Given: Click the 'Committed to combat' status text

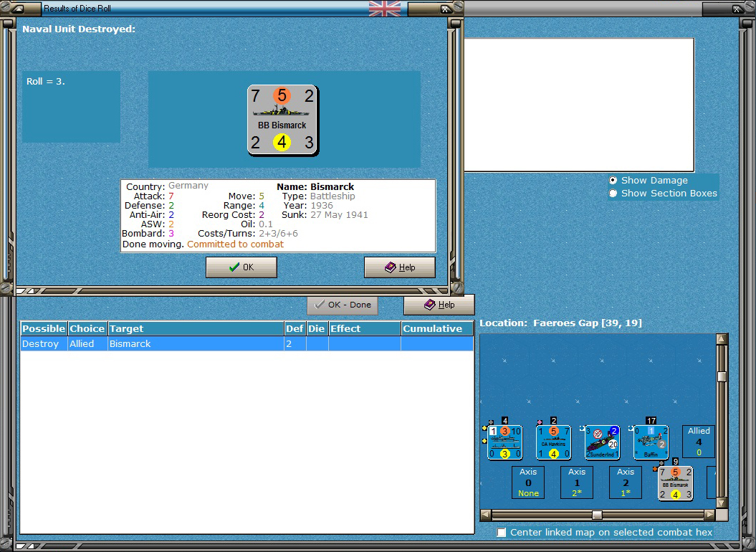Looking at the screenshot, I should pyautogui.click(x=235, y=244).
